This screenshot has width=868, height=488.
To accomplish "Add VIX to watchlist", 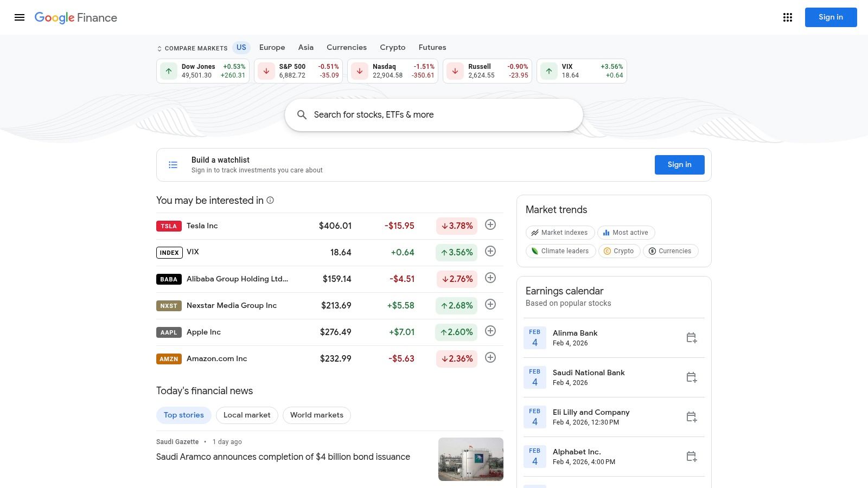I will pos(490,251).
